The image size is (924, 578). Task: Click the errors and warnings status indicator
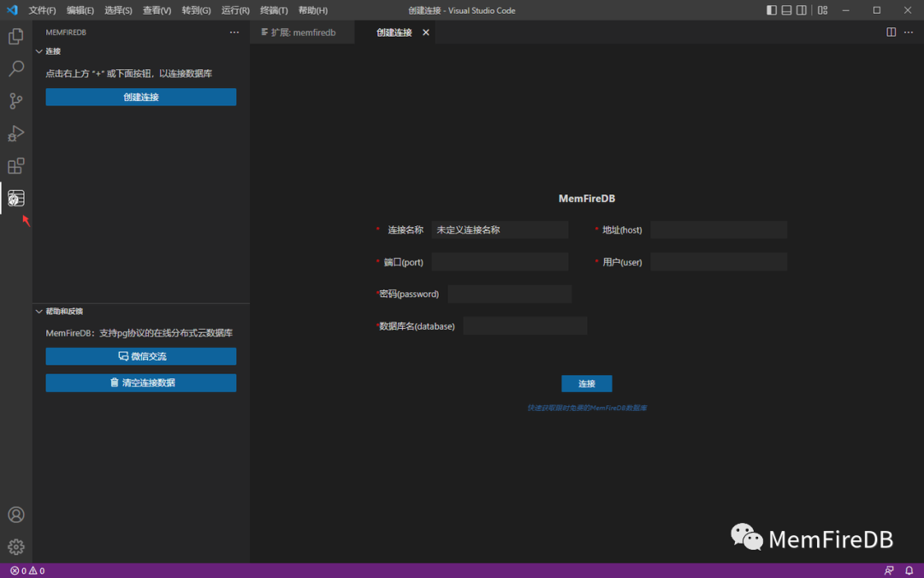click(x=27, y=570)
